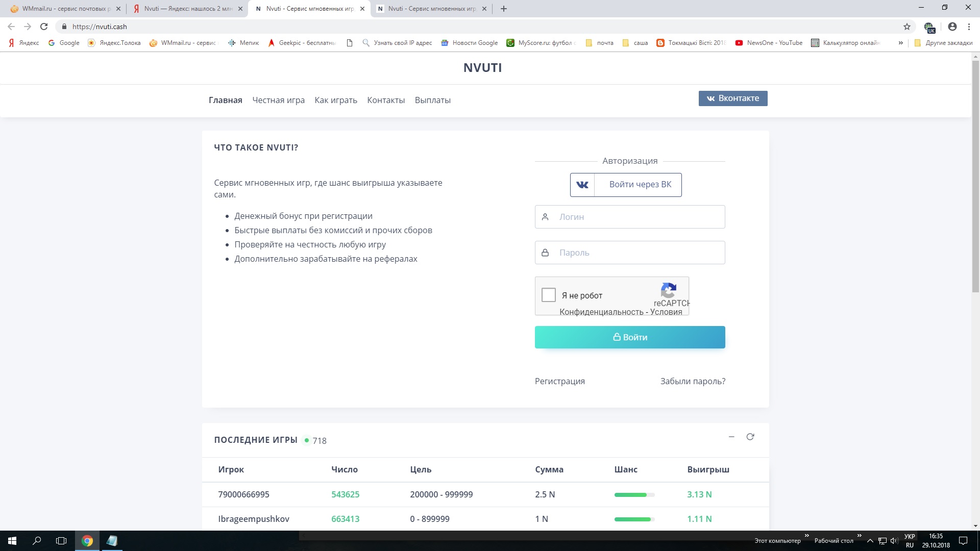Open the саша bookmark folder

pyautogui.click(x=635, y=43)
